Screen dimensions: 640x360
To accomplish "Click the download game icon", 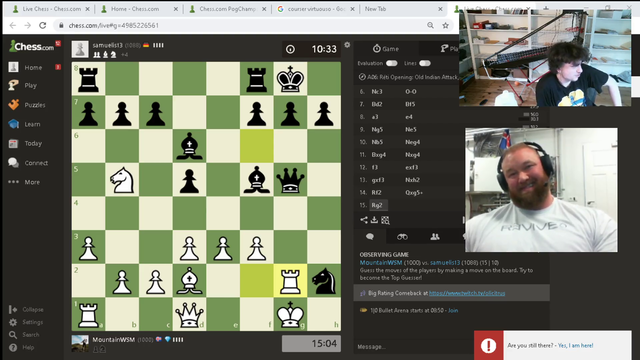I will 374,220.
